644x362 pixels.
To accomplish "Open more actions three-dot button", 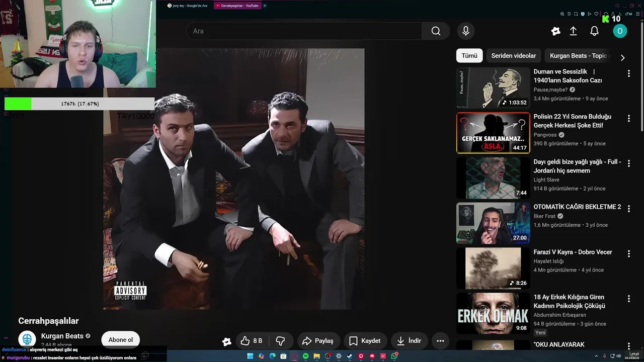I will (x=440, y=341).
